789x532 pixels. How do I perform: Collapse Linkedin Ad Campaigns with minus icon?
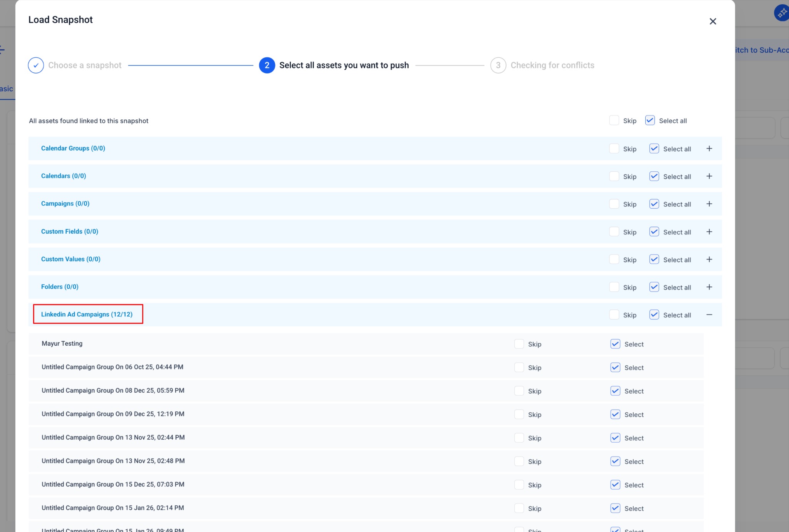coord(709,315)
